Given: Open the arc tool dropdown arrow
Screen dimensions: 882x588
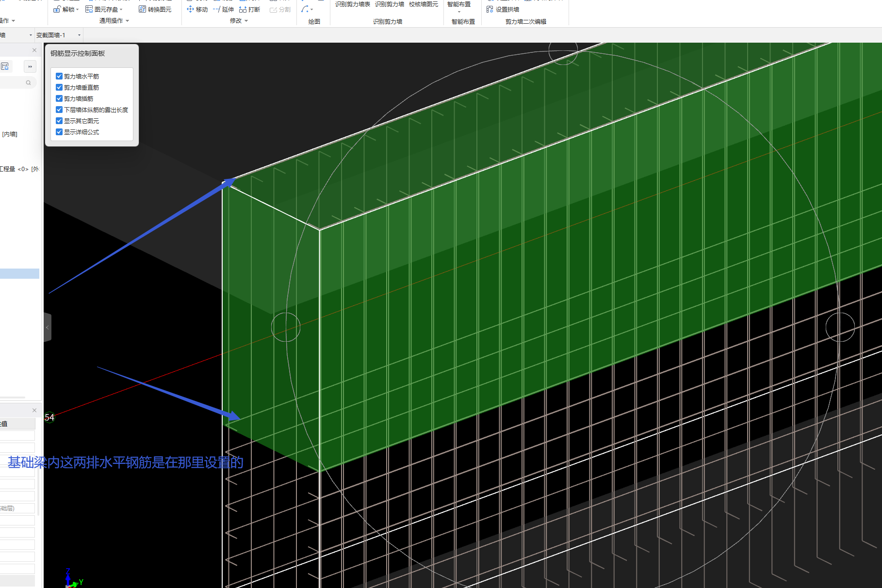Looking at the screenshot, I should 311,9.
